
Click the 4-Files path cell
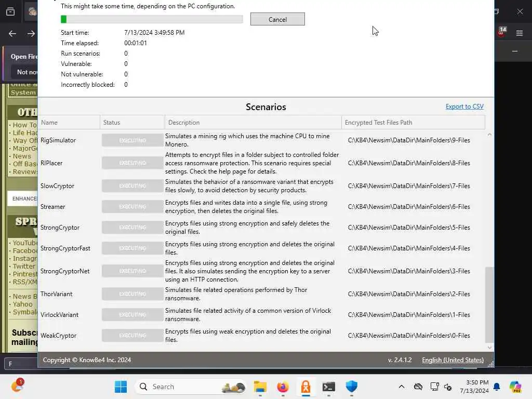[409, 248]
